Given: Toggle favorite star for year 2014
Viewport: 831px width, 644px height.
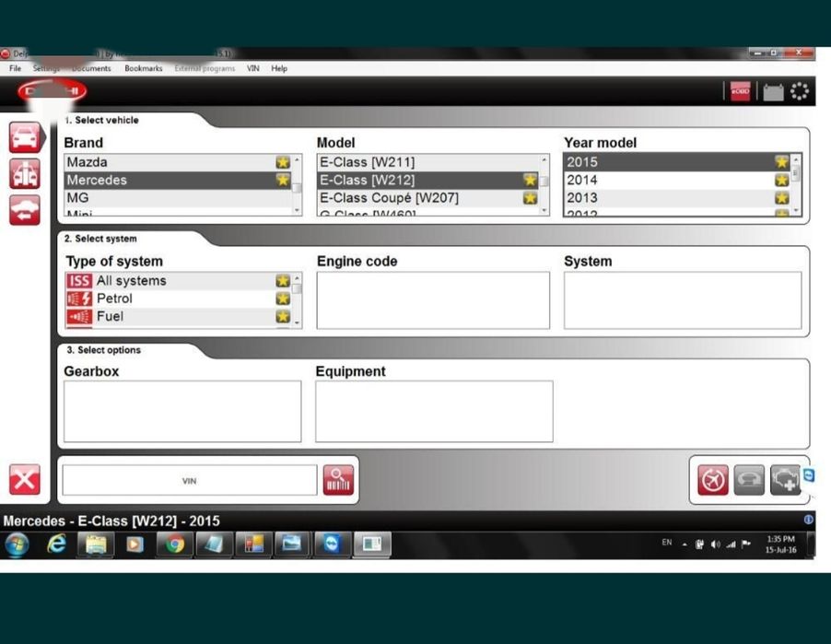Looking at the screenshot, I should pos(782,181).
